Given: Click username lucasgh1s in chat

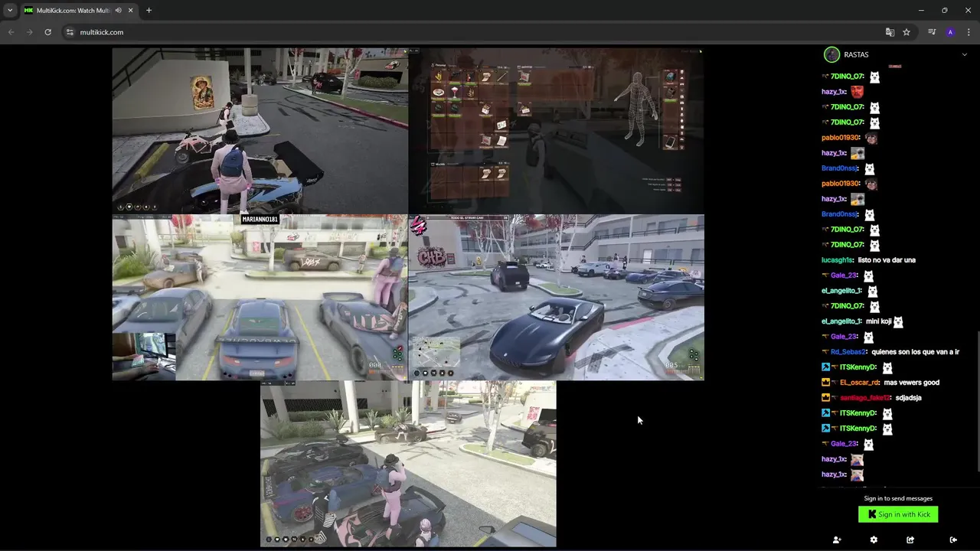Looking at the screenshot, I should [x=837, y=260].
